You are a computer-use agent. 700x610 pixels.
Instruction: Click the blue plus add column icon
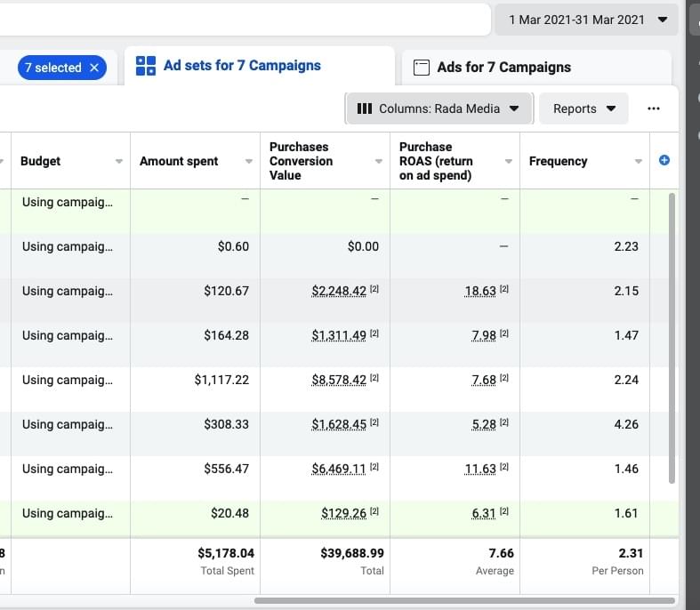664,161
